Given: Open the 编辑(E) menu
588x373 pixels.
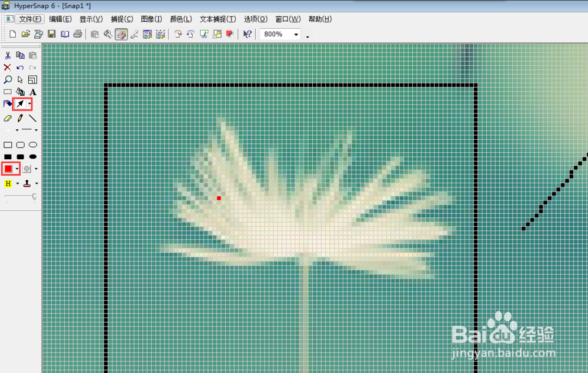Looking at the screenshot, I should [x=61, y=19].
